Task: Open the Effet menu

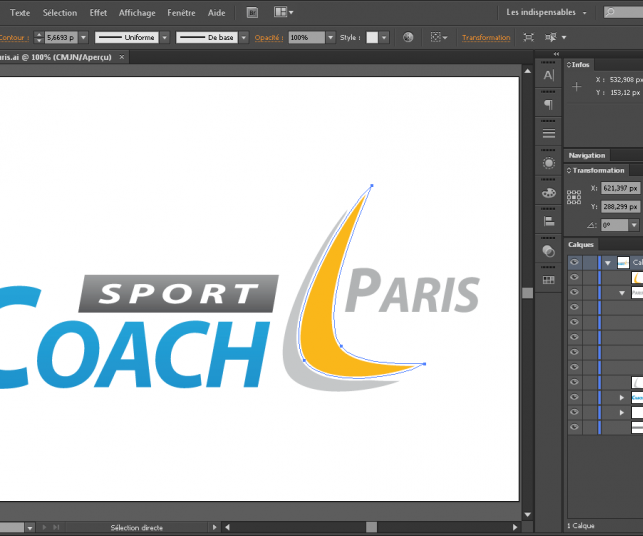Action: (98, 13)
